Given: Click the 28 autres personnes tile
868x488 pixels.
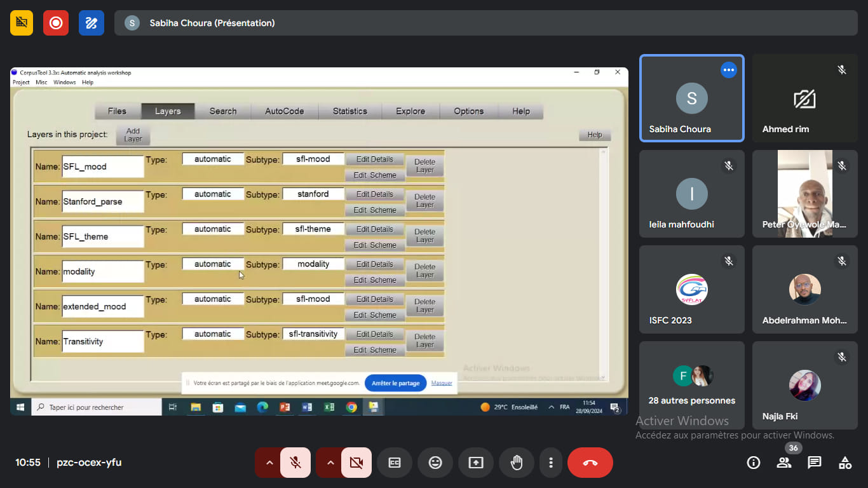Looking at the screenshot, I should click(x=691, y=385).
